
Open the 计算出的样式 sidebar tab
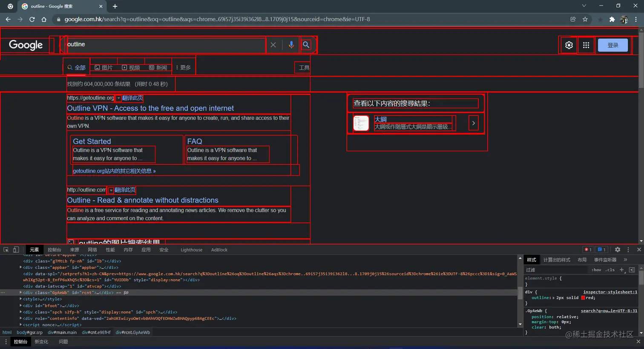click(x=557, y=260)
